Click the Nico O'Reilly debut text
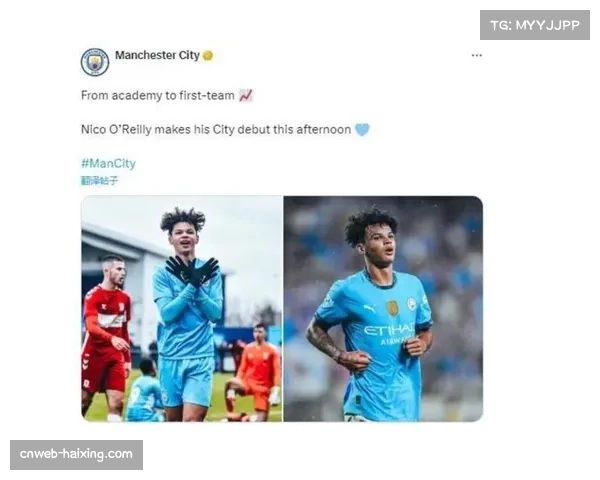The image size is (600, 480). [x=216, y=130]
